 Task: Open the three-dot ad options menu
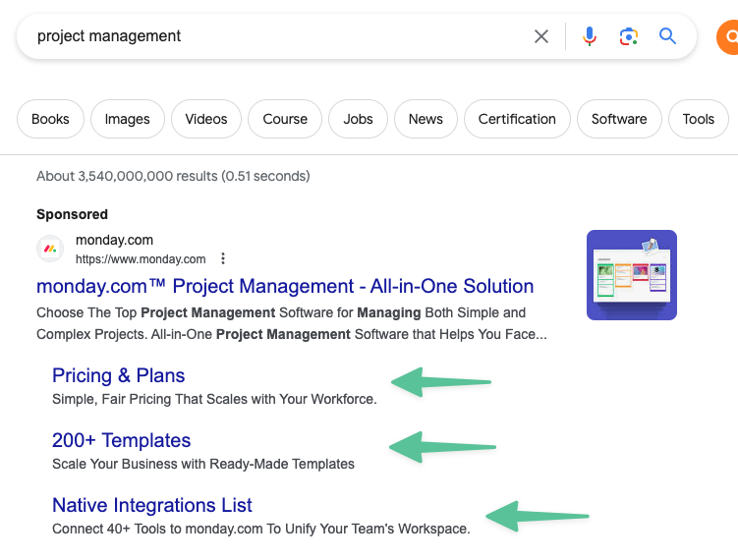coord(223,258)
